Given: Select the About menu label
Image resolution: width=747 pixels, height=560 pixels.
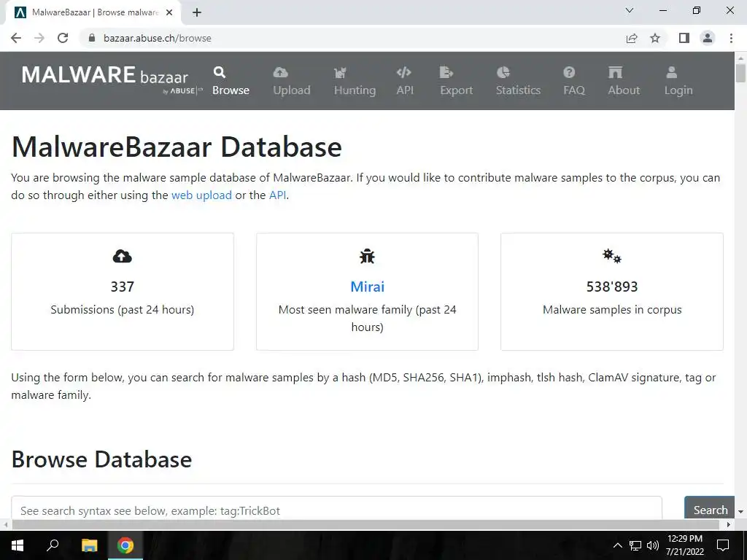Looking at the screenshot, I should (x=624, y=90).
